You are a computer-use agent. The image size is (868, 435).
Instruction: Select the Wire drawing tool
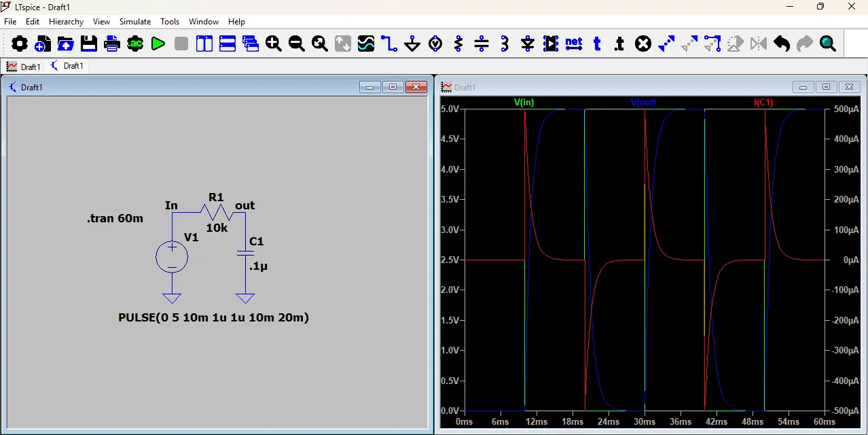pos(389,44)
